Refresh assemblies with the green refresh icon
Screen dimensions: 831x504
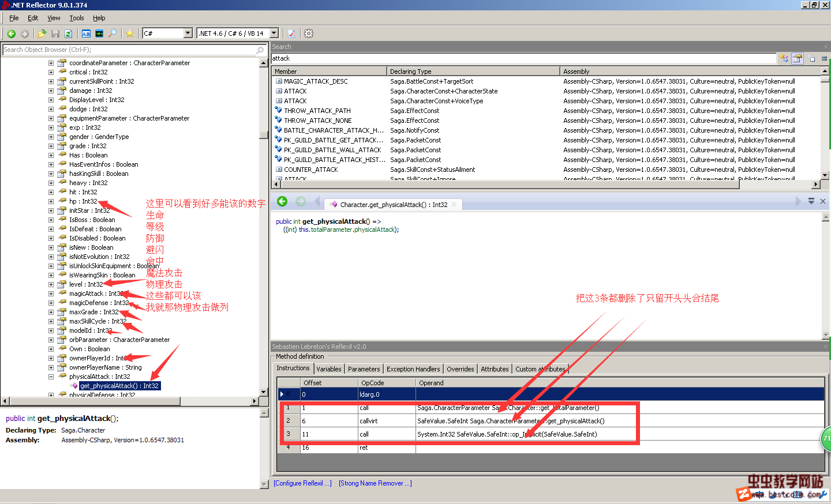pyautogui.click(x=68, y=33)
